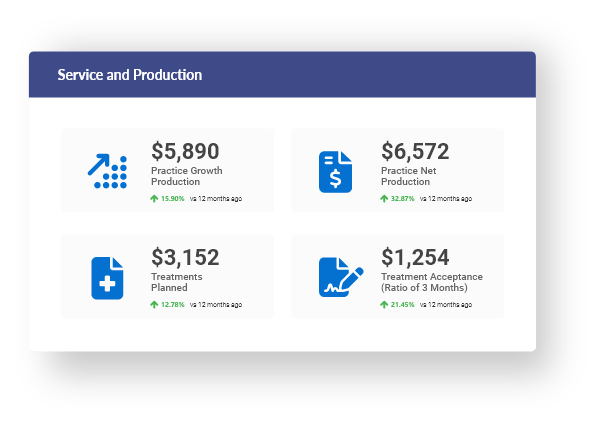The width and height of the screenshot is (602, 425).
Task: Click the signed document pen icon
Action: pyautogui.click(x=341, y=277)
